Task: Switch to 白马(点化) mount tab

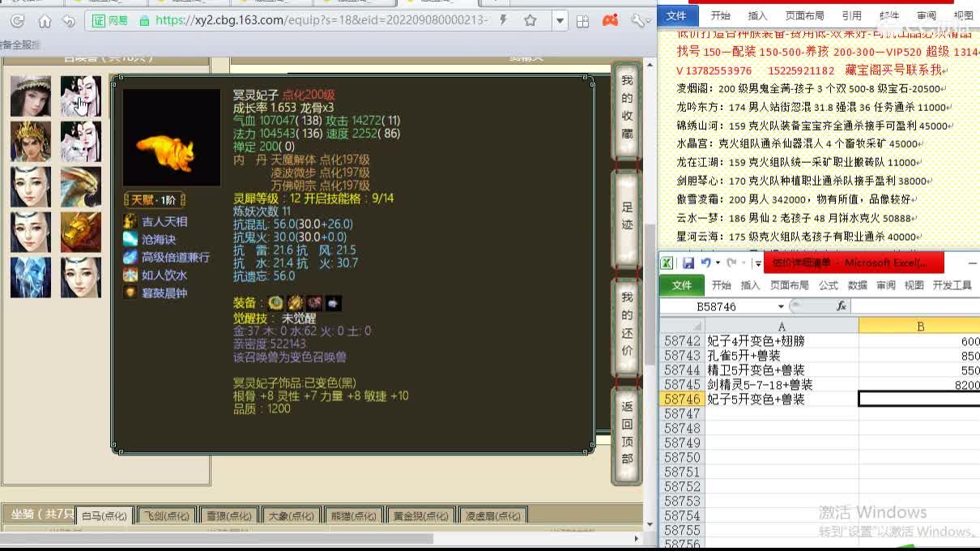Action: (x=104, y=516)
